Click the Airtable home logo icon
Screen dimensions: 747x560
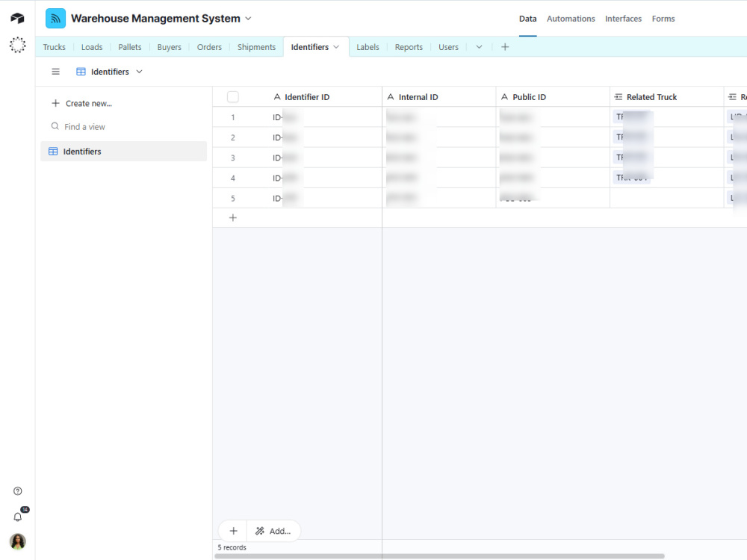17,18
